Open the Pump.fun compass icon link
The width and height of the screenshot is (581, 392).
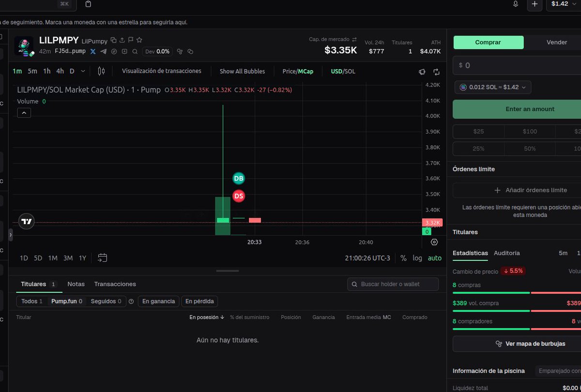click(x=114, y=51)
